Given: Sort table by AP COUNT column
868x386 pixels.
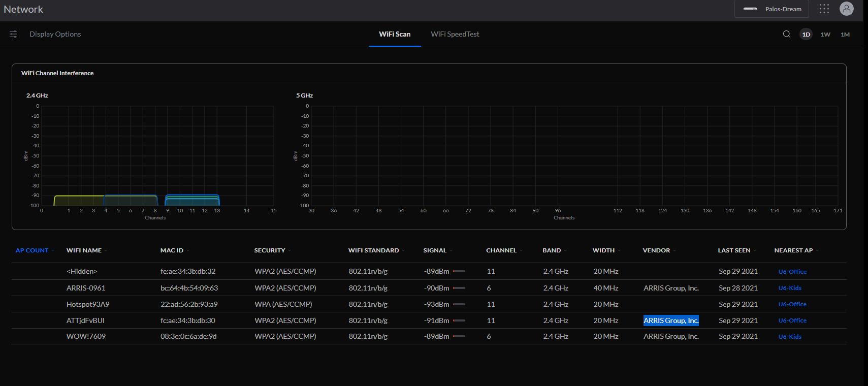Looking at the screenshot, I should (32, 250).
